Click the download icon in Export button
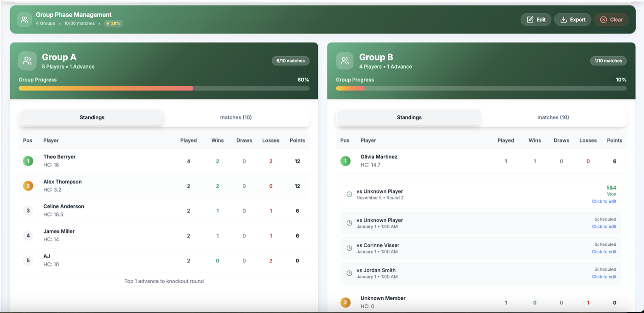This screenshot has width=644, height=313. point(563,19)
